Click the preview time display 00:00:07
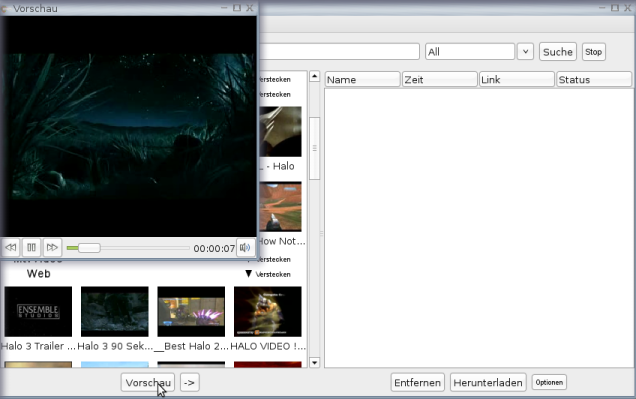This screenshot has height=399, width=636. [214, 248]
